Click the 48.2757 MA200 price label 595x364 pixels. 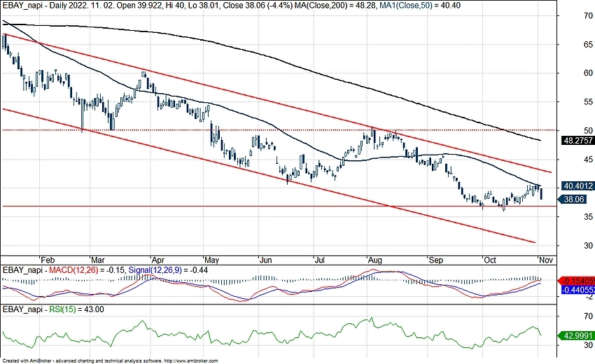pyautogui.click(x=577, y=141)
